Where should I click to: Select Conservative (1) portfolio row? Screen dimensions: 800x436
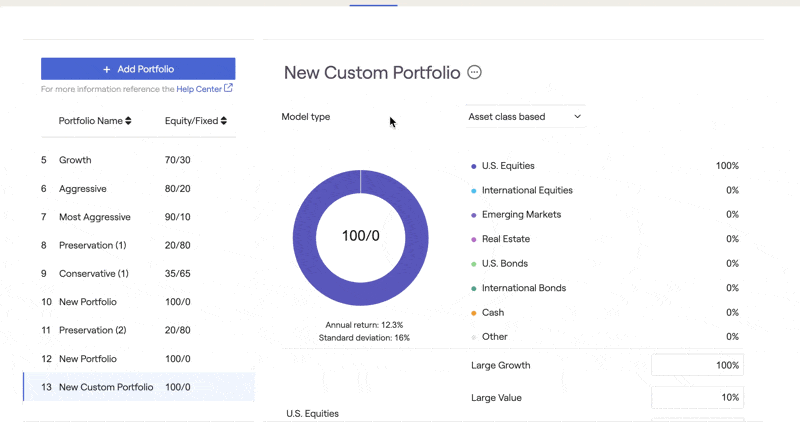[138, 274]
